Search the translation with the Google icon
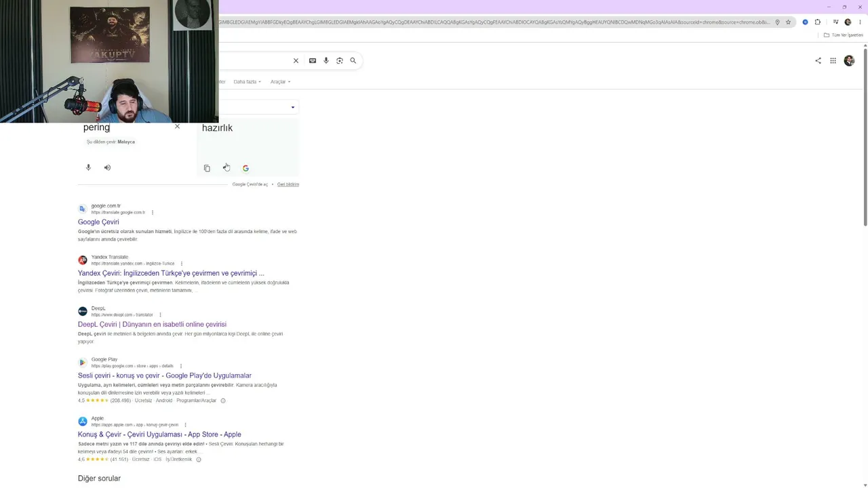This screenshot has height=488, width=868. 245,168
